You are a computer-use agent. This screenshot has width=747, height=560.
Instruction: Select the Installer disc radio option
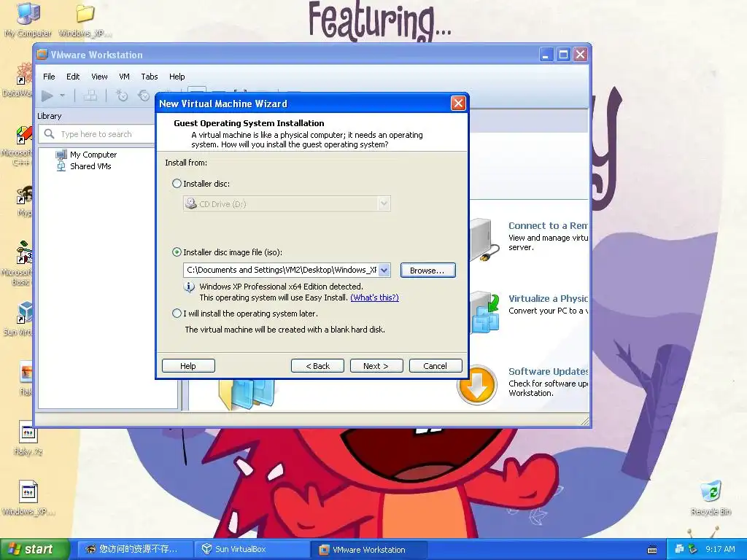177,183
